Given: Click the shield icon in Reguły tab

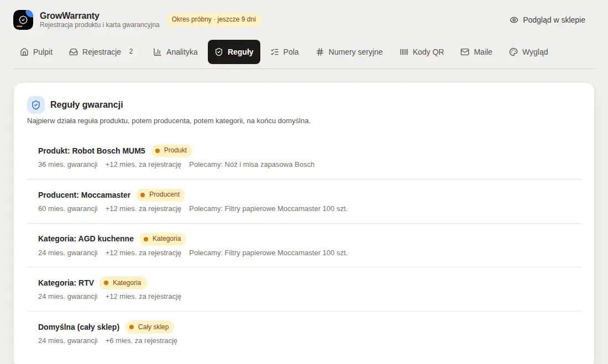Looking at the screenshot, I should pyautogui.click(x=219, y=52).
